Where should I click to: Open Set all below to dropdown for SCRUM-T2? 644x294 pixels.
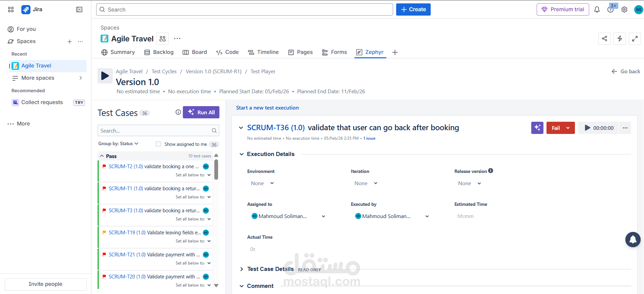193,175
